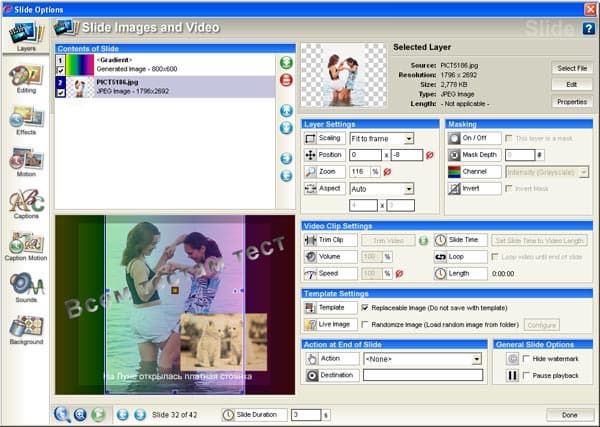This screenshot has width=600, height=427.
Task: Click the Trim Video button
Action: click(388, 240)
